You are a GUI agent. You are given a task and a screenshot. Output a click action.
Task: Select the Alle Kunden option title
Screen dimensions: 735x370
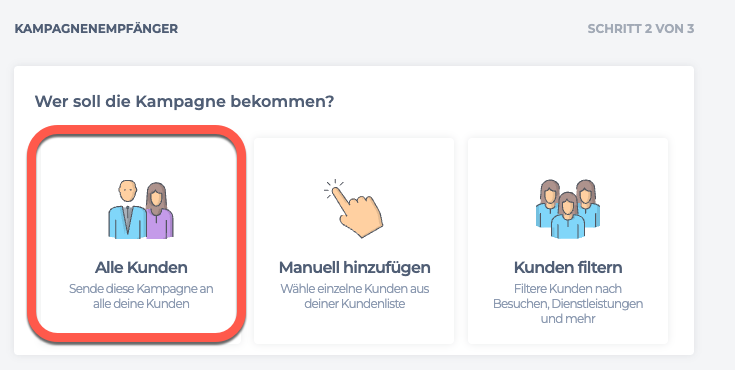[x=141, y=268]
